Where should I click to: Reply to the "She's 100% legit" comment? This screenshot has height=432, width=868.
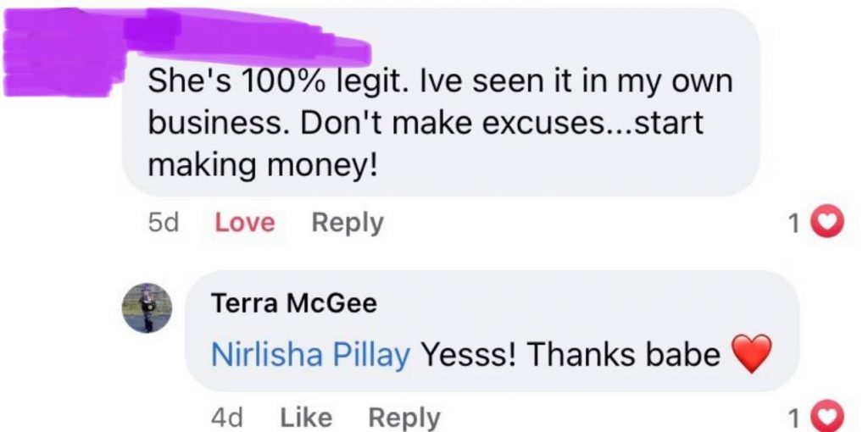[348, 223]
